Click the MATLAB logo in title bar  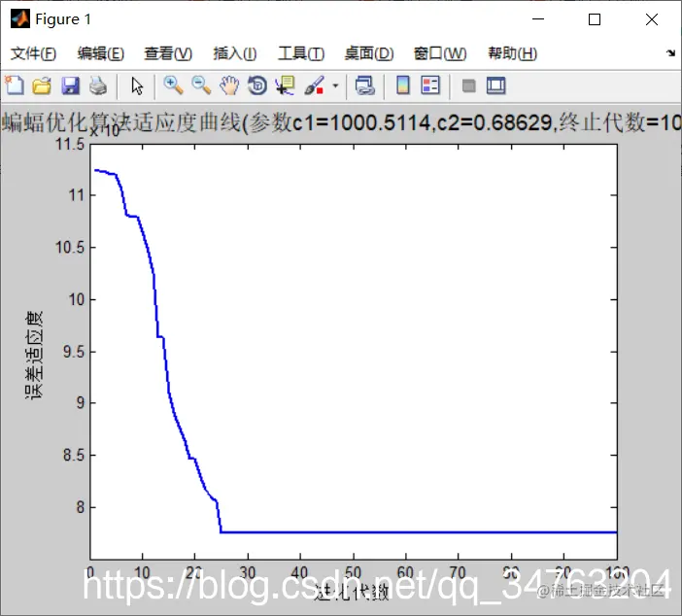(20, 19)
